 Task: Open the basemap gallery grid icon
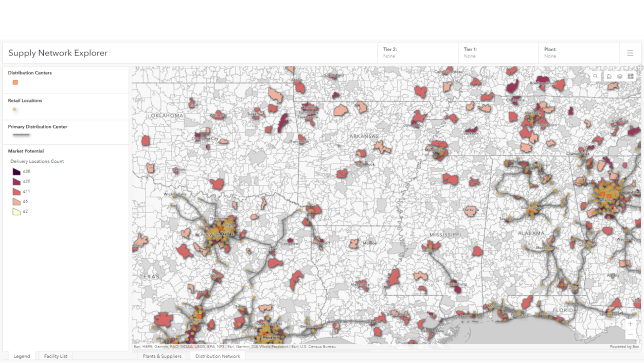click(630, 76)
